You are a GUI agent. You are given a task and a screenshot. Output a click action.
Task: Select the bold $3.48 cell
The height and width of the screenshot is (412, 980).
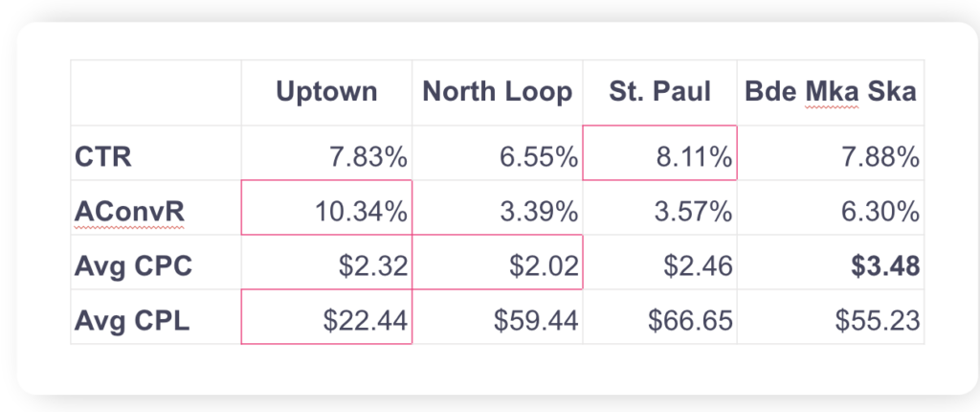tap(883, 264)
